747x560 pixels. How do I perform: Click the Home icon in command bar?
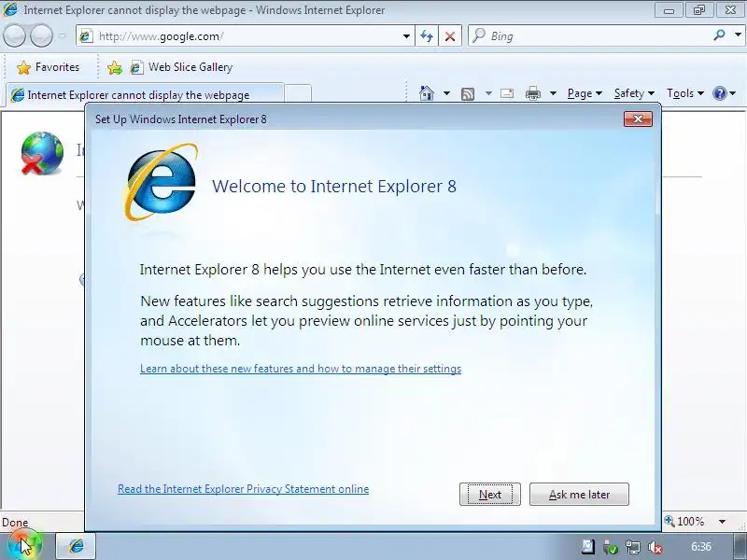427,92
